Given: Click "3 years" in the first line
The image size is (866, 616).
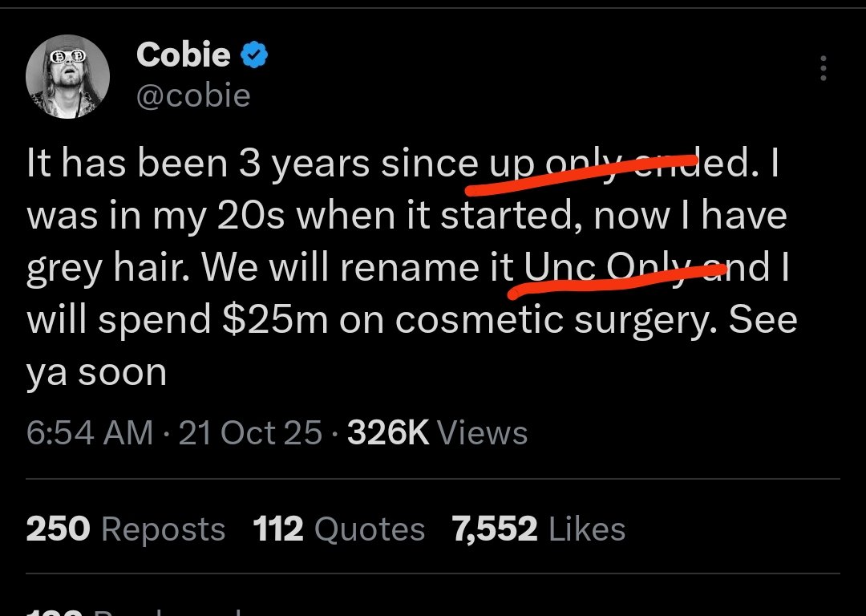Looking at the screenshot, I should (304, 164).
